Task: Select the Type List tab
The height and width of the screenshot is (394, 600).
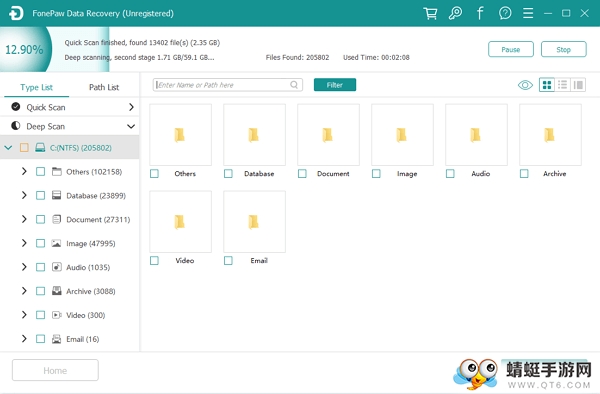Action: (36, 87)
